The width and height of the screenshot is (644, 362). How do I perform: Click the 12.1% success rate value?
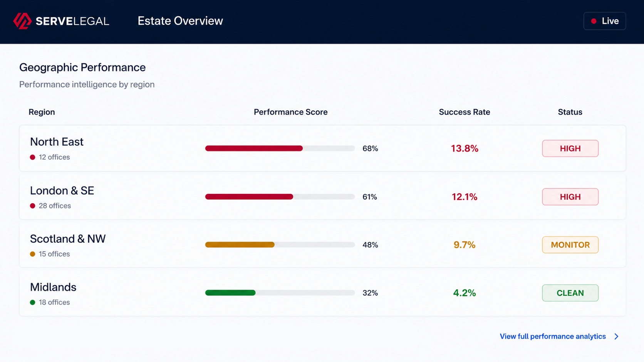[465, 197]
